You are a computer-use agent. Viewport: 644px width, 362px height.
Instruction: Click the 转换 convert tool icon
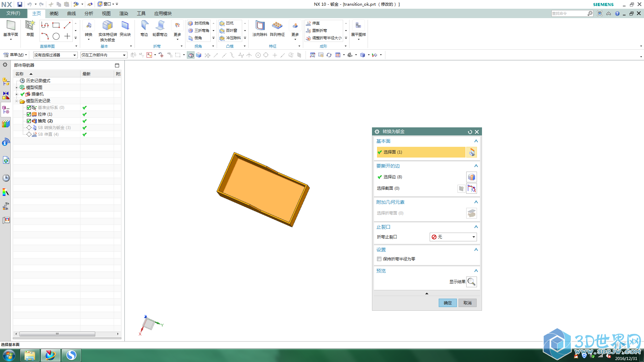click(x=89, y=25)
